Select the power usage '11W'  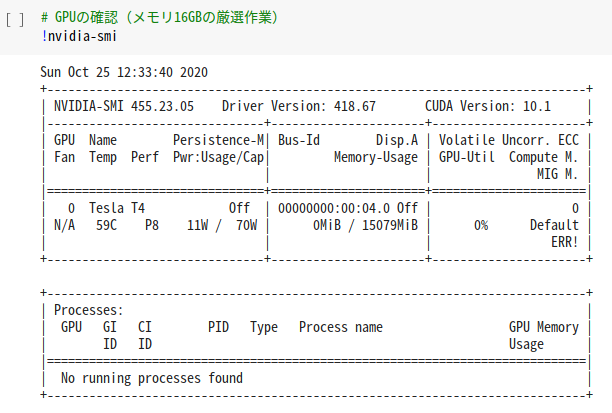pos(197,225)
